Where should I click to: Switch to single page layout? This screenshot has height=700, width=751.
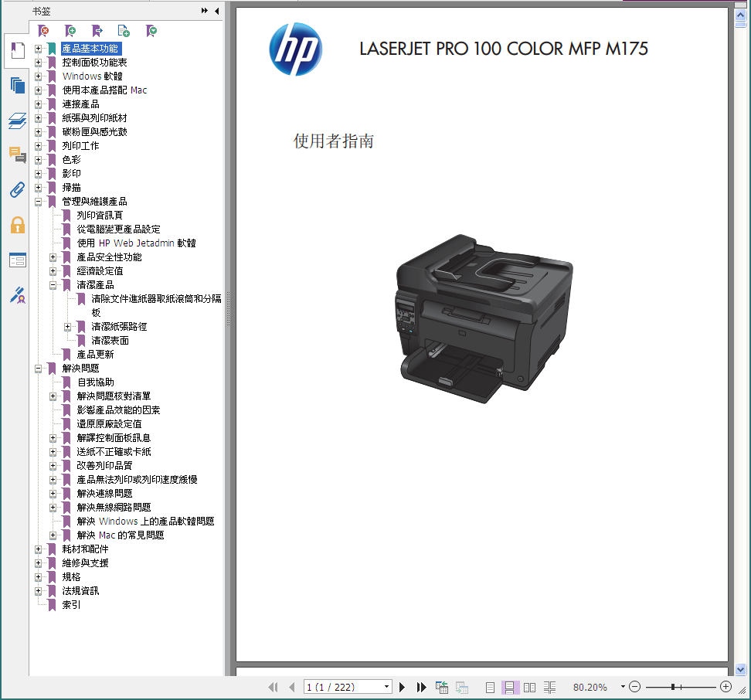tap(490, 688)
